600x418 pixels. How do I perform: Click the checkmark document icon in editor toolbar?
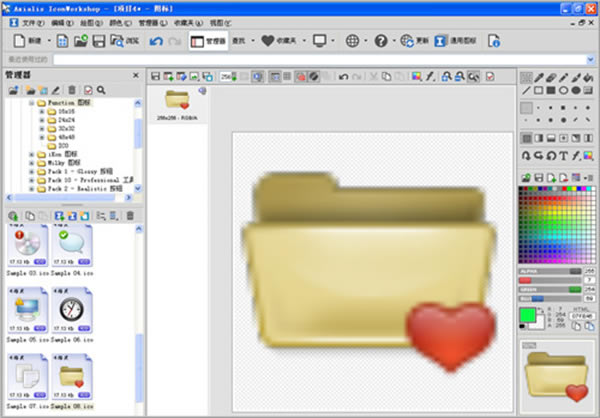coord(490,77)
